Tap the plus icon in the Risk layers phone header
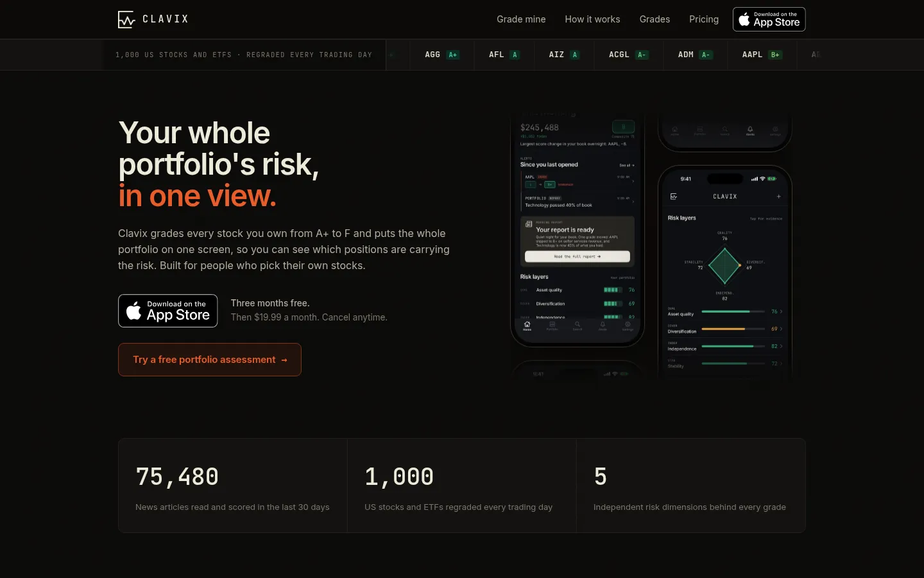 pos(778,197)
